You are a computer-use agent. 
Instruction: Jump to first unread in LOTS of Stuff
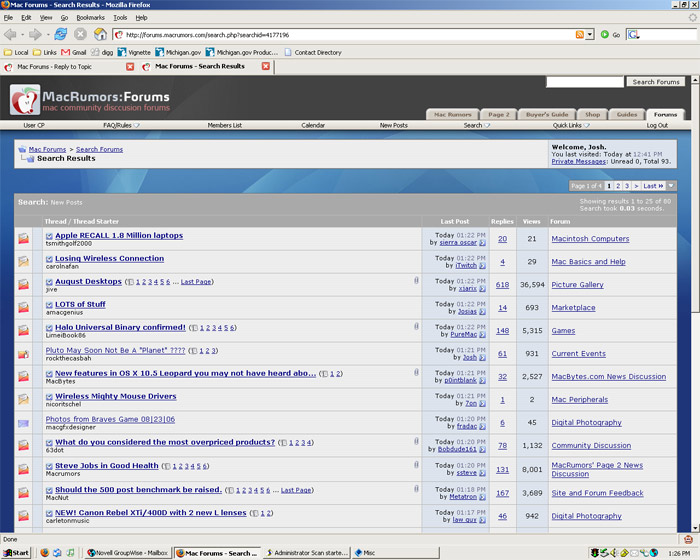click(x=49, y=305)
